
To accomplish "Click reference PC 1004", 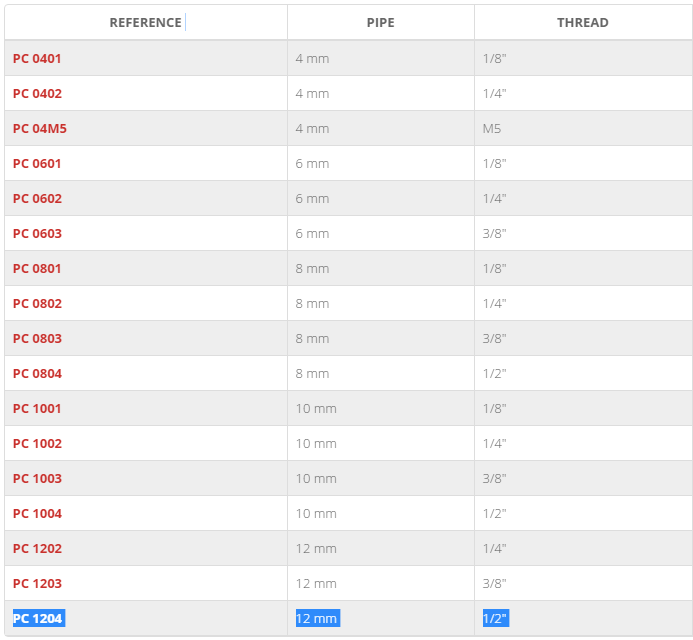I will [x=38, y=514].
